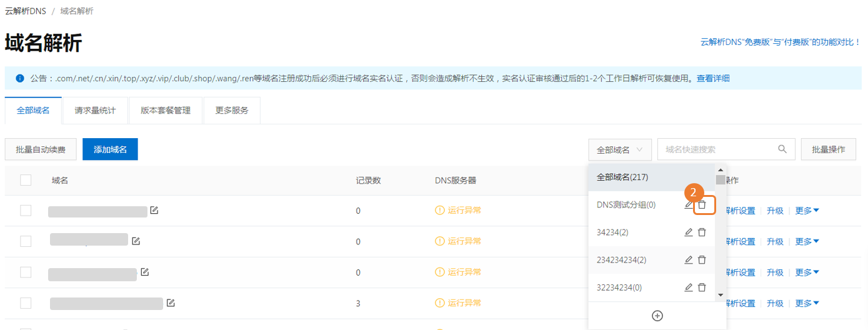Check the second domain row checkbox

pos(26,241)
